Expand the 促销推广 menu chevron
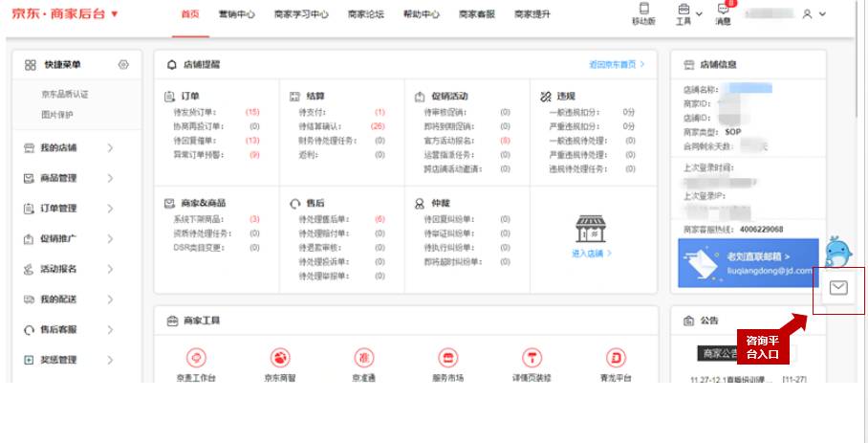Image resolution: width=868 pixels, height=443 pixels. coord(110,239)
